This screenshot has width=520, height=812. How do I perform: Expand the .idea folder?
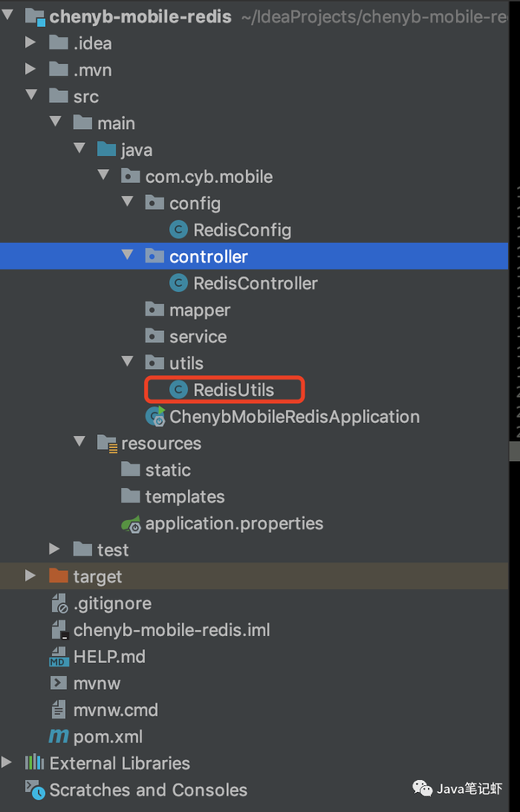[30, 42]
